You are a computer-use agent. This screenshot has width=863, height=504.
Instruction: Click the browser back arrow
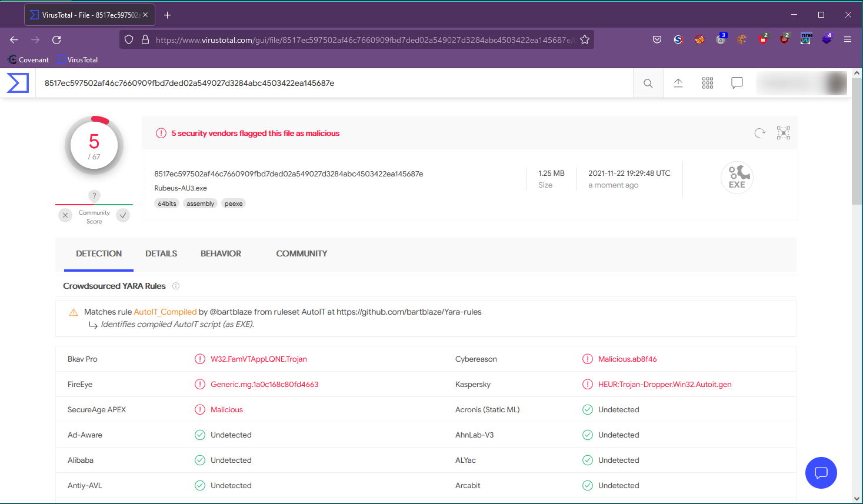click(x=14, y=40)
